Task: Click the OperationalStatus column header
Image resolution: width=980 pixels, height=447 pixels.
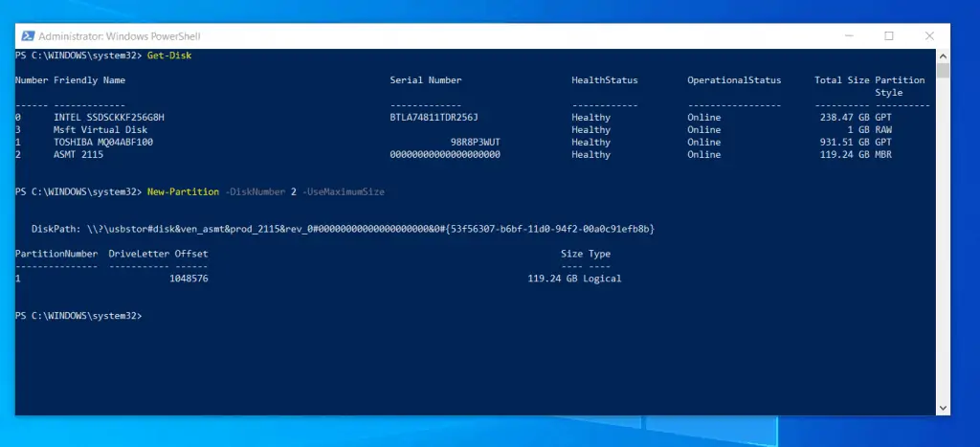Action: coord(734,80)
